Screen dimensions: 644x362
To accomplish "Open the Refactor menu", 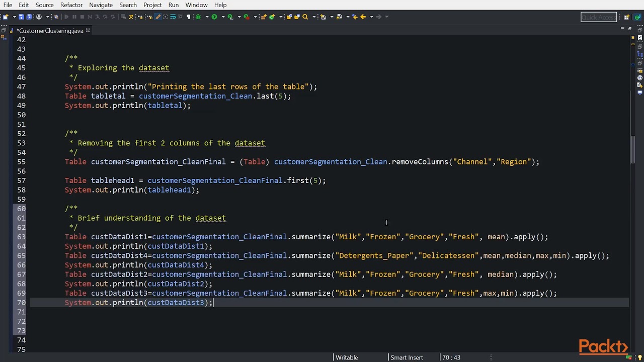I will [71, 5].
